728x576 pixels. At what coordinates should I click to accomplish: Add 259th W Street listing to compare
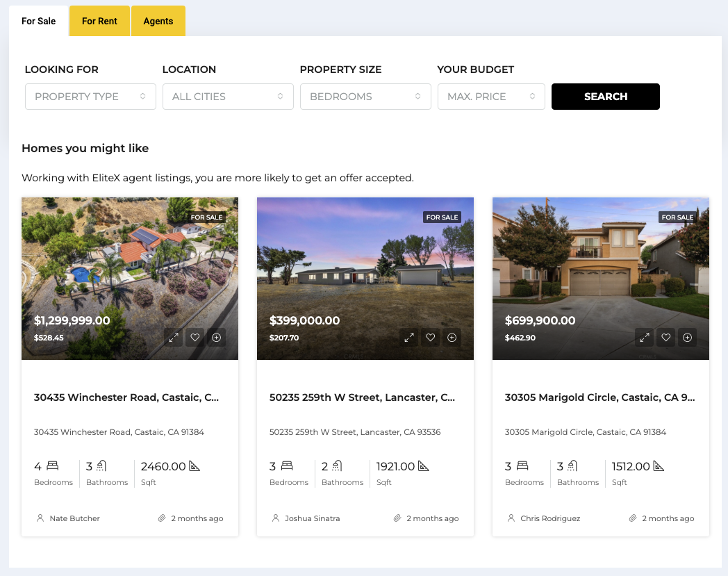coord(452,338)
